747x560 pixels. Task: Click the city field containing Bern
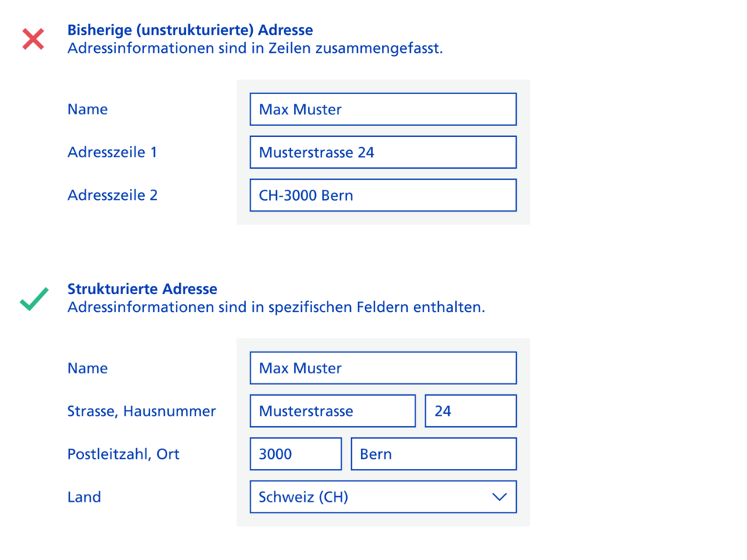433,453
